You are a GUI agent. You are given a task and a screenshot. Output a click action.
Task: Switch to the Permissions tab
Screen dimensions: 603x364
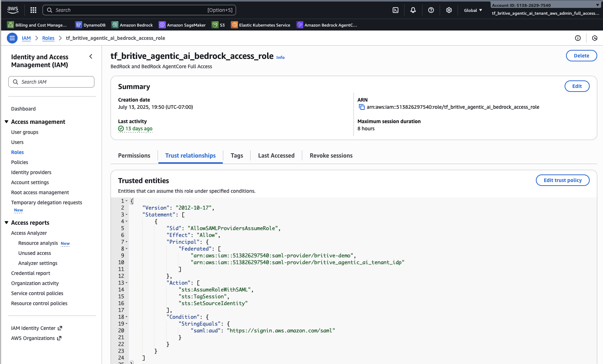coord(134,155)
